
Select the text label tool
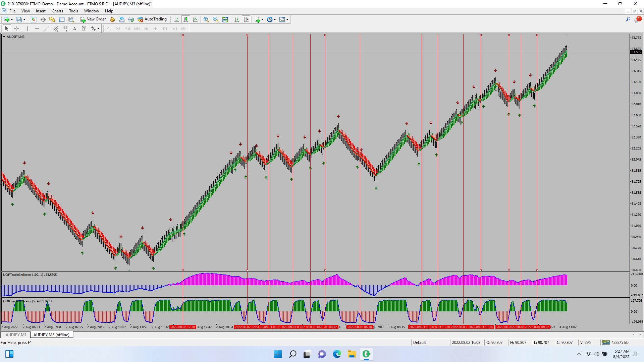coord(84,28)
